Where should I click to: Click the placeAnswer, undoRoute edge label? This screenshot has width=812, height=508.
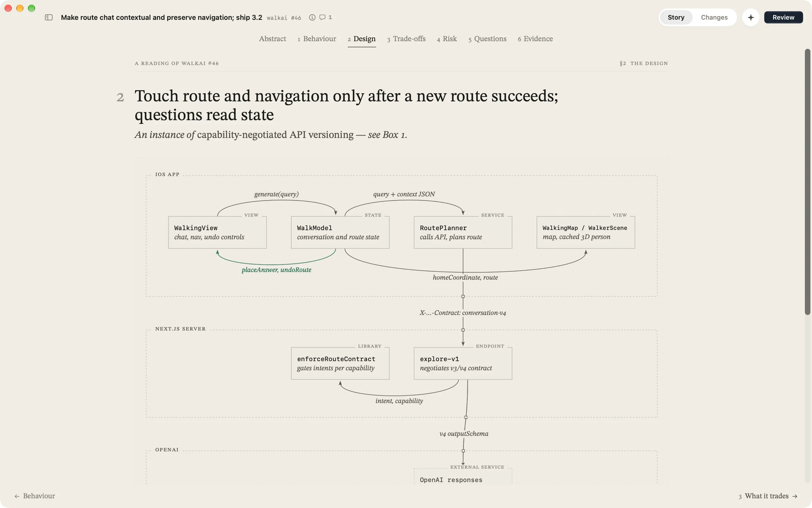click(x=276, y=270)
